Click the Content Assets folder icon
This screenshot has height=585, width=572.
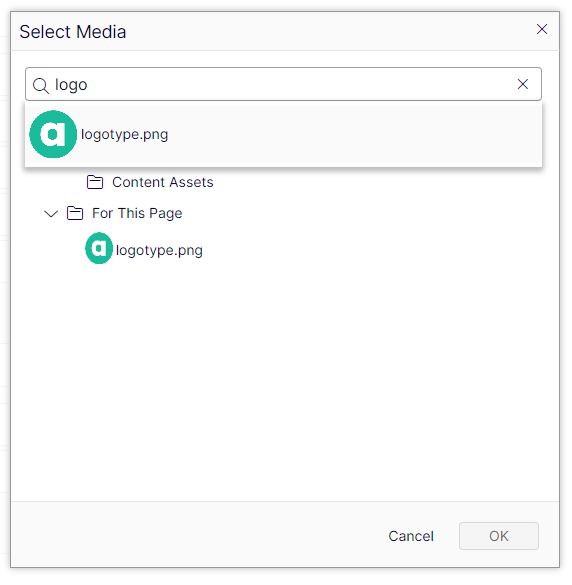click(95, 182)
